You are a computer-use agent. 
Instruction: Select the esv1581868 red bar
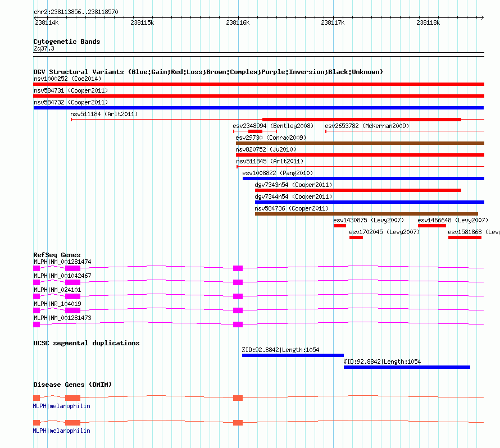point(465,237)
